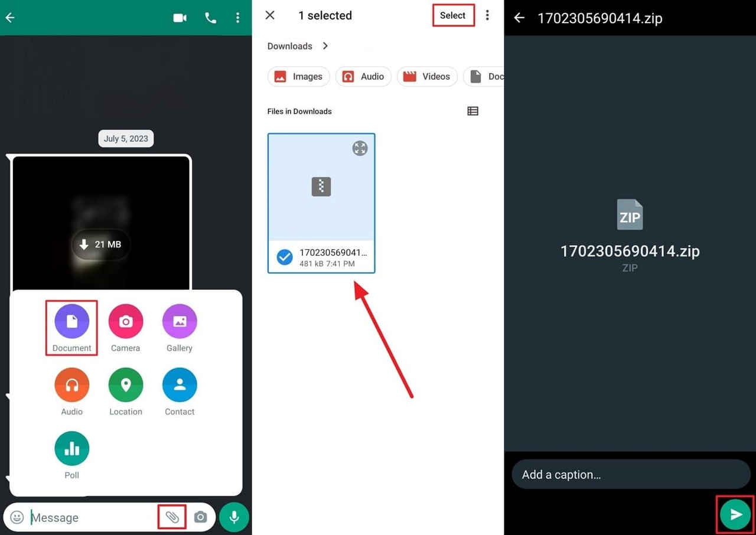
Task: Expand the zip file thumbnail preview
Action: [x=360, y=148]
